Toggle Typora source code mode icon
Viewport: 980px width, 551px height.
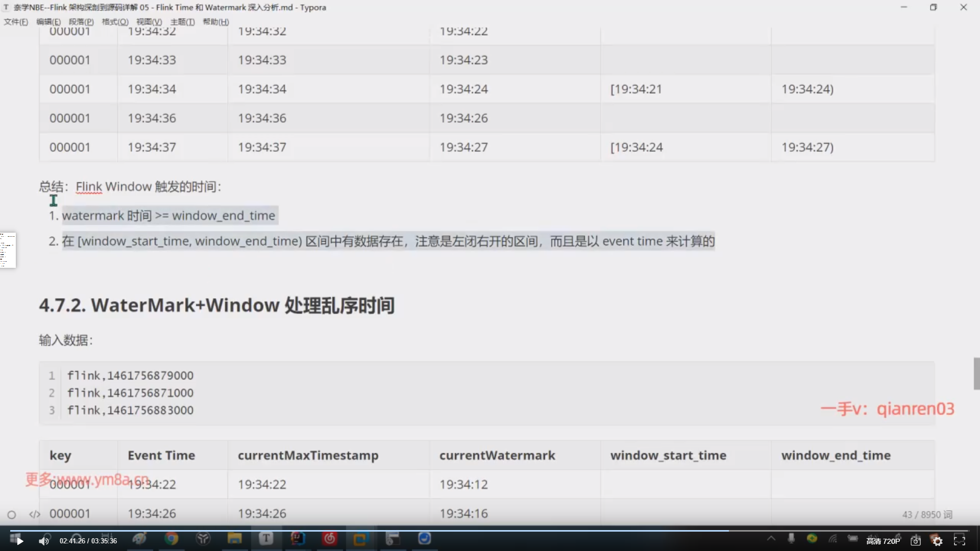coord(34,514)
